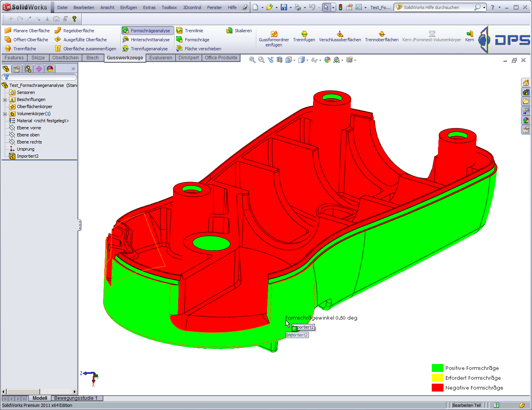The image size is (532, 410).
Task: Click Gussformordner einfügen icon
Action: point(274,34)
